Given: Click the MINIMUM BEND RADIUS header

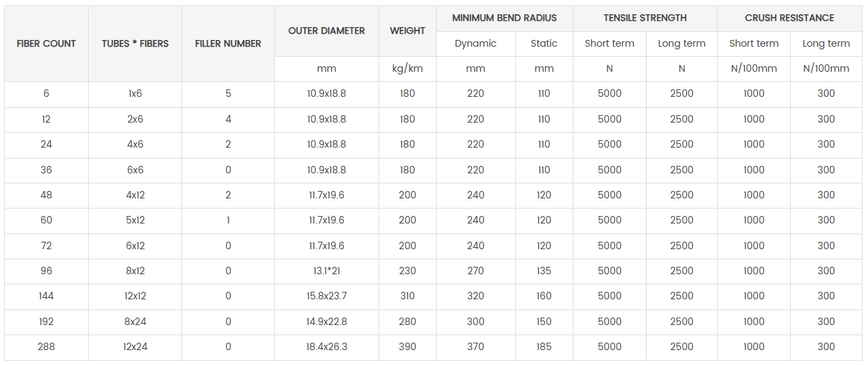Looking at the screenshot, I should coord(504,18).
